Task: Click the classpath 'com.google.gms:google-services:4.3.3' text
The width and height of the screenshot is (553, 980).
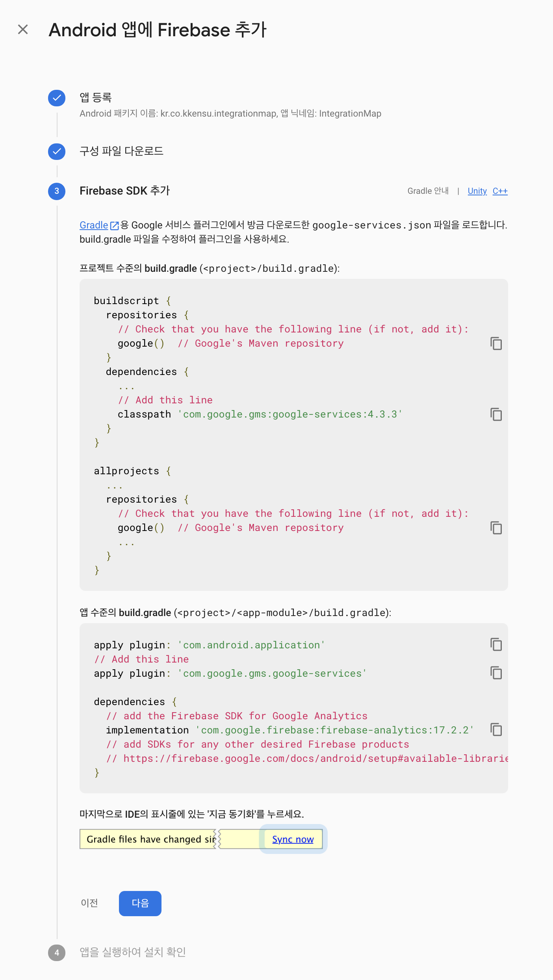Action: [260, 414]
